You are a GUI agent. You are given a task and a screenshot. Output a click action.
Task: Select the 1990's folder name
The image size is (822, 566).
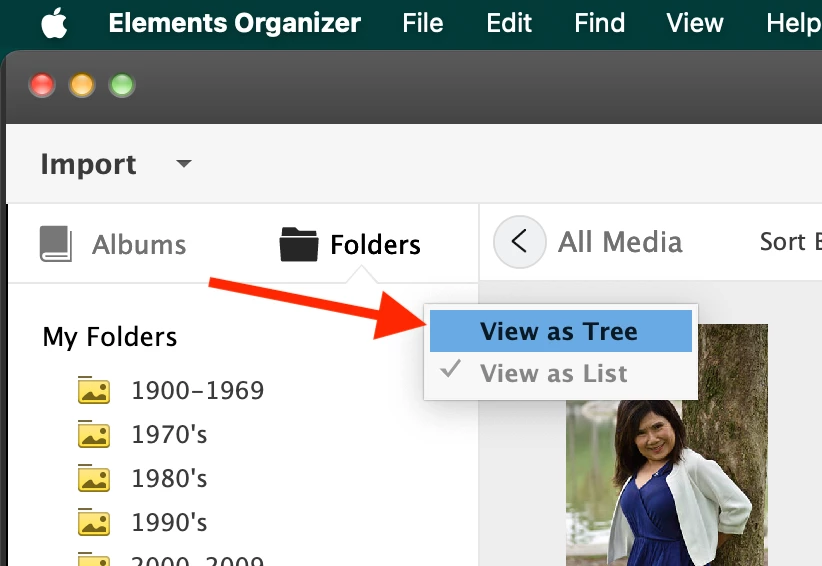[x=169, y=523]
